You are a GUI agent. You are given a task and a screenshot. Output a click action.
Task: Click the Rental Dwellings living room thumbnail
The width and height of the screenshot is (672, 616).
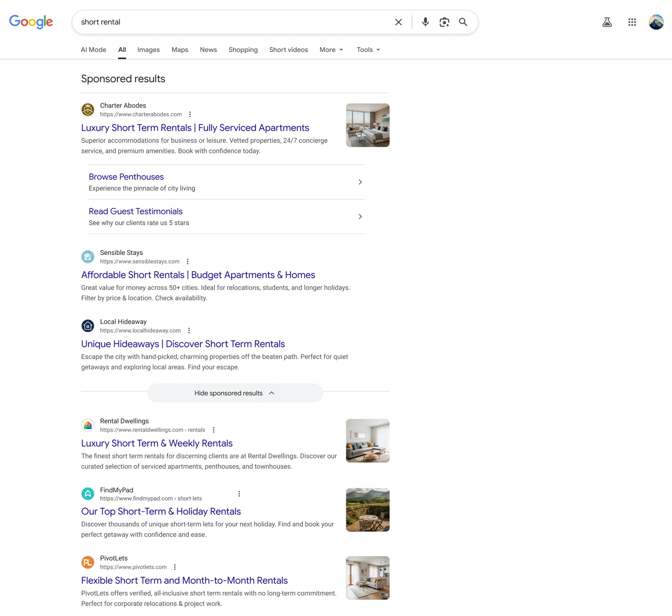[x=367, y=441]
